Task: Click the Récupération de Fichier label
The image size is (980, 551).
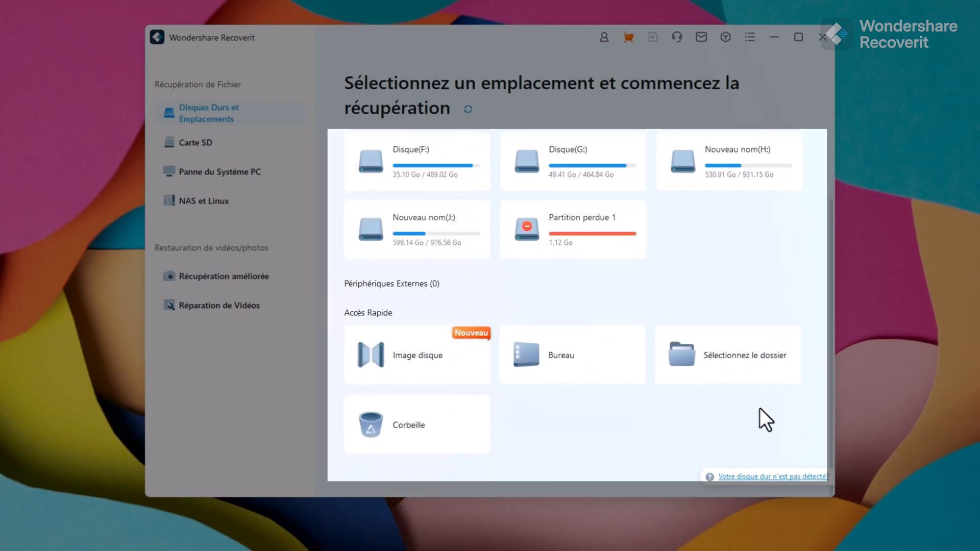Action: coord(198,85)
